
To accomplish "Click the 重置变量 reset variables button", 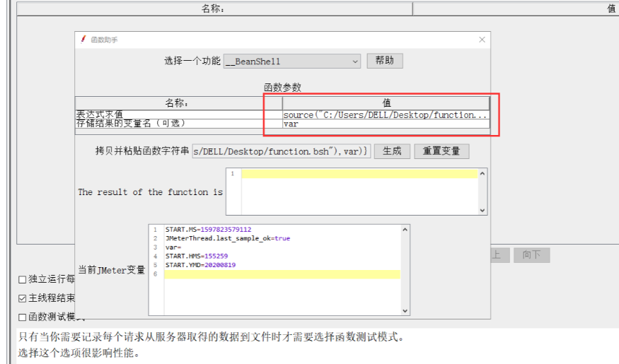I will tap(441, 151).
